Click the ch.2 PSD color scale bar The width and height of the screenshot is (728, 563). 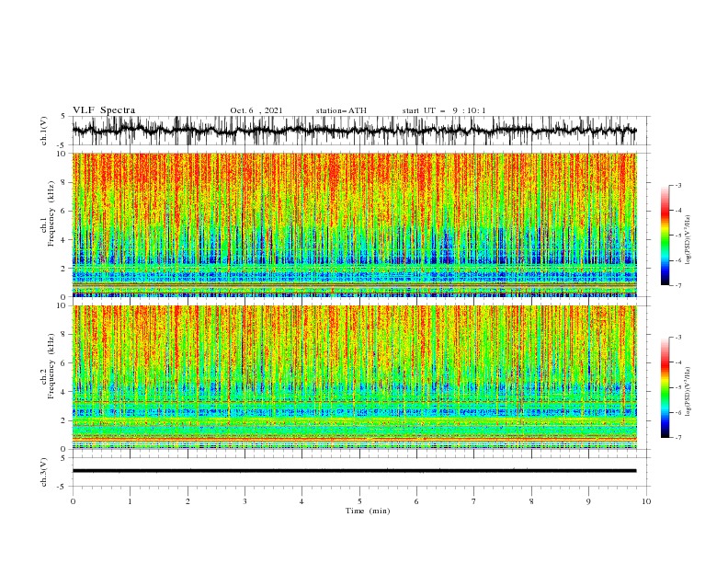coord(665,387)
